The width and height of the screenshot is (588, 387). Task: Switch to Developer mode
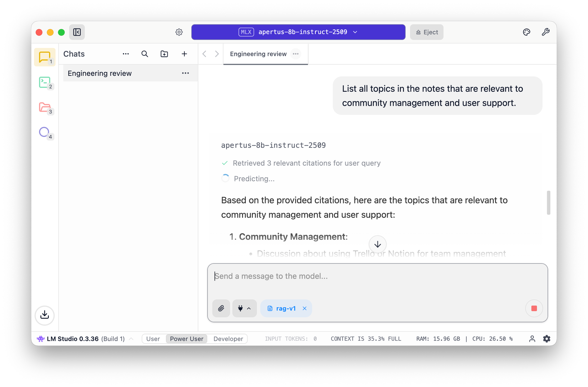pyautogui.click(x=228, y=339)
